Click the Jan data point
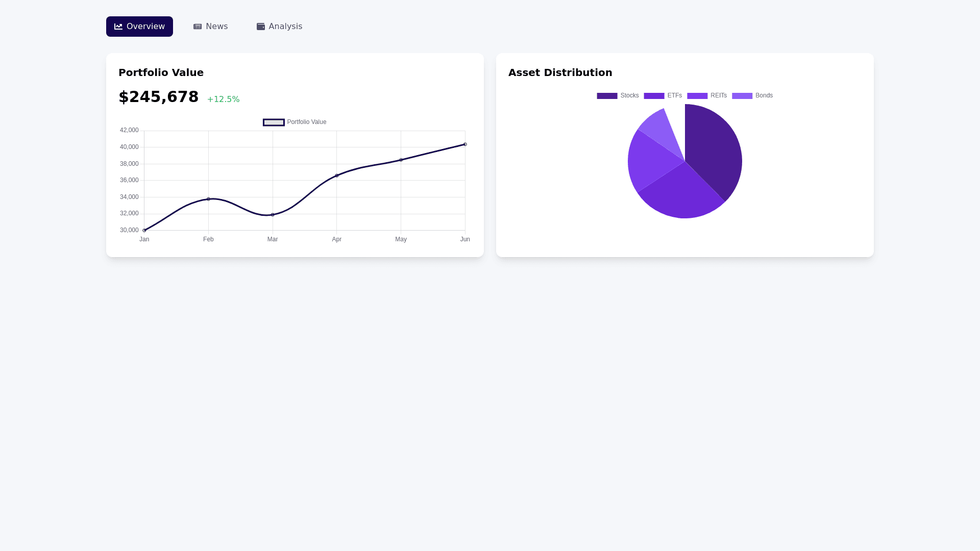Screen dimensions: 980x551 point(144,231)
